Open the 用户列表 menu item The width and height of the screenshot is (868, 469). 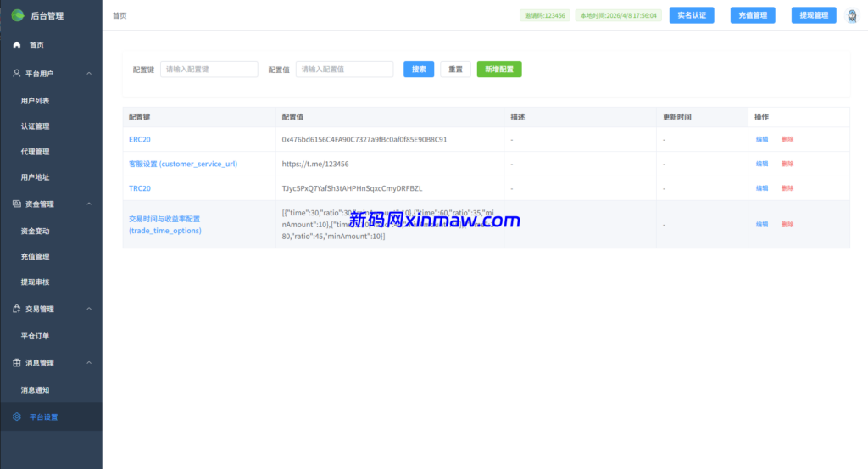tap(51, 101)
